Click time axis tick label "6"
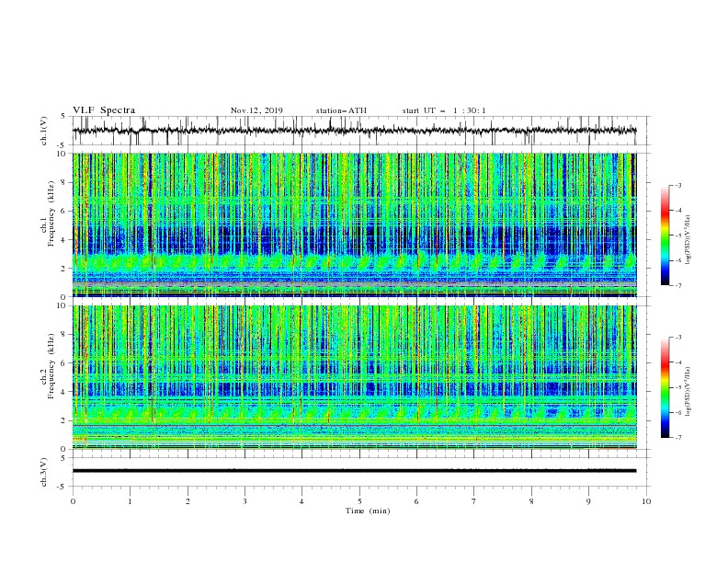728x563 pixels. 416,501
